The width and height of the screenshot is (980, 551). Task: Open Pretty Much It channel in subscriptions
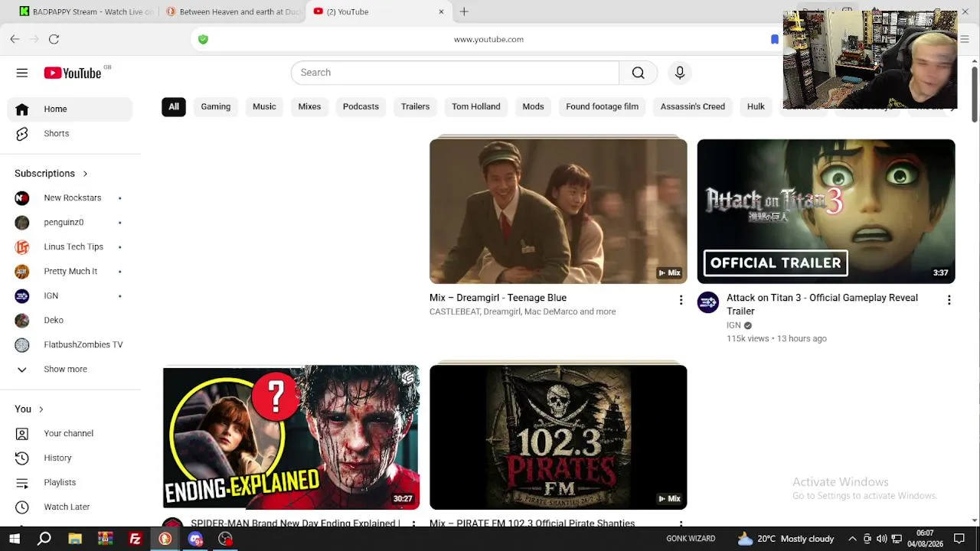70,271
